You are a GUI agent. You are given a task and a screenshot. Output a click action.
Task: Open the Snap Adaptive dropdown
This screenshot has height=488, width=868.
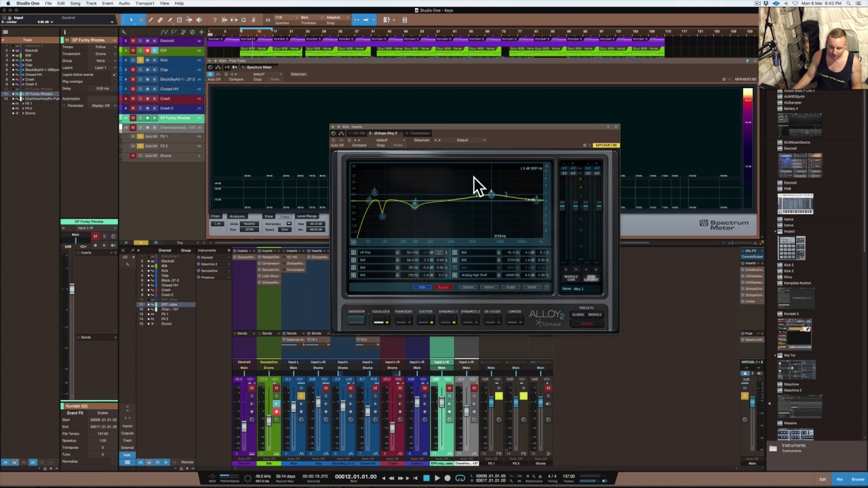coord(337,18)
